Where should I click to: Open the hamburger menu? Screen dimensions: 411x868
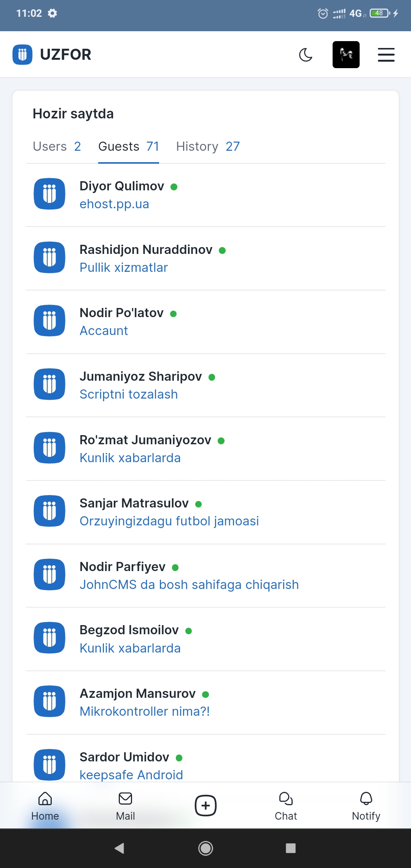386,55
